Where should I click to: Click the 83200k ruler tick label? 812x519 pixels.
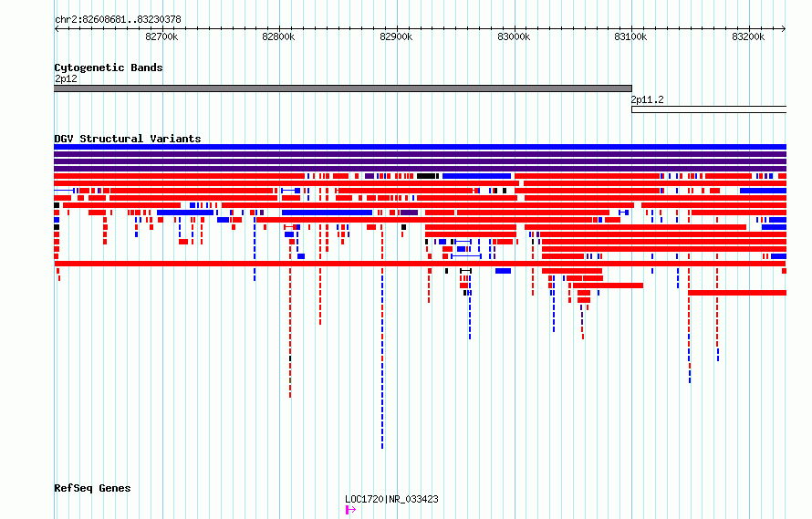point(748,36)
